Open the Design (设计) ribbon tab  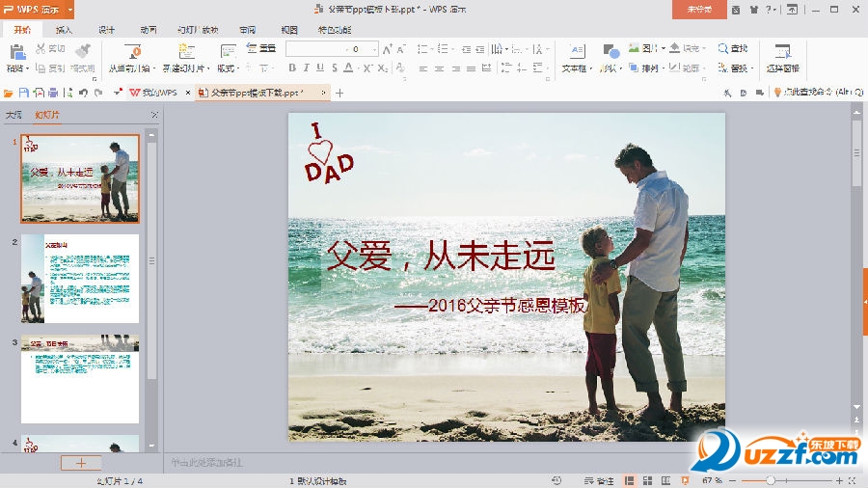(x=106, y=30)
